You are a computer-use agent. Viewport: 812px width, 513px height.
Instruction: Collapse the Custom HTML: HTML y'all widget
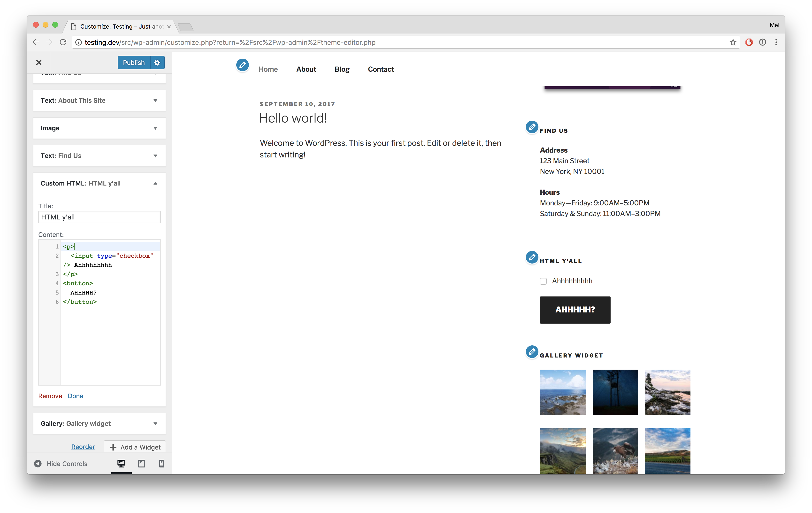(x=99, y=183)
